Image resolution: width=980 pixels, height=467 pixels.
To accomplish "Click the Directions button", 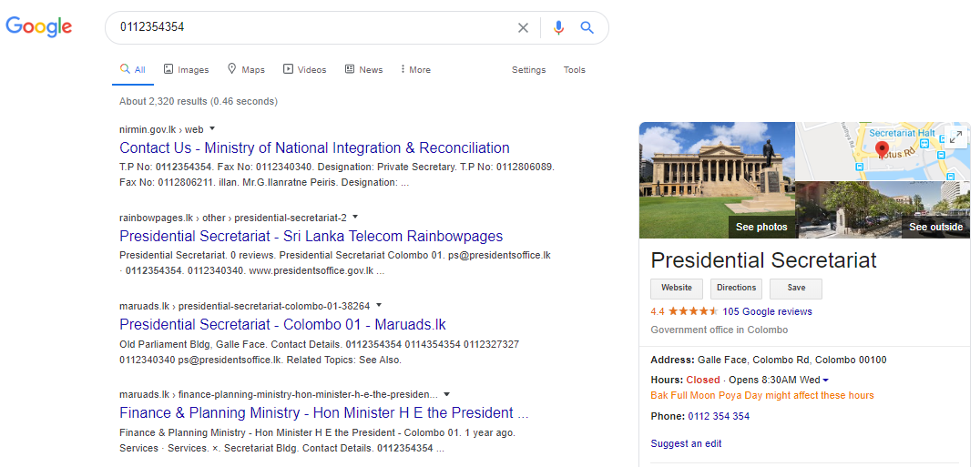I will click(x=736, y=289).
